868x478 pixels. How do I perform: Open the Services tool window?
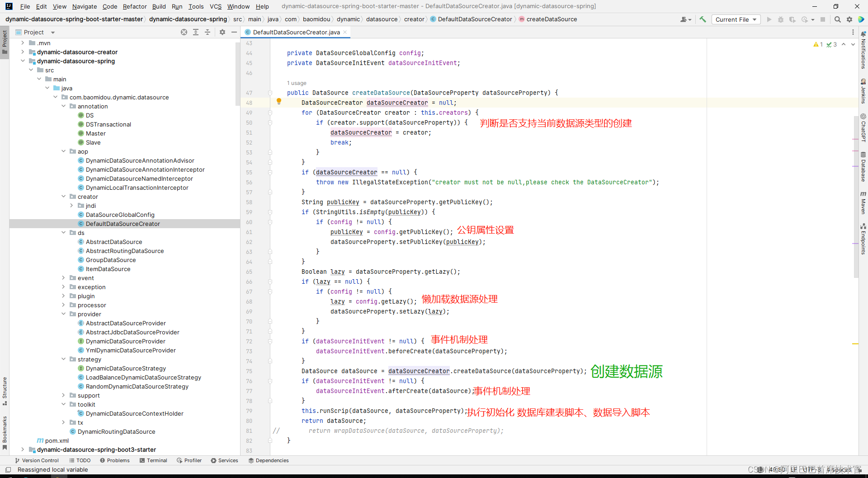click(224, 460)
